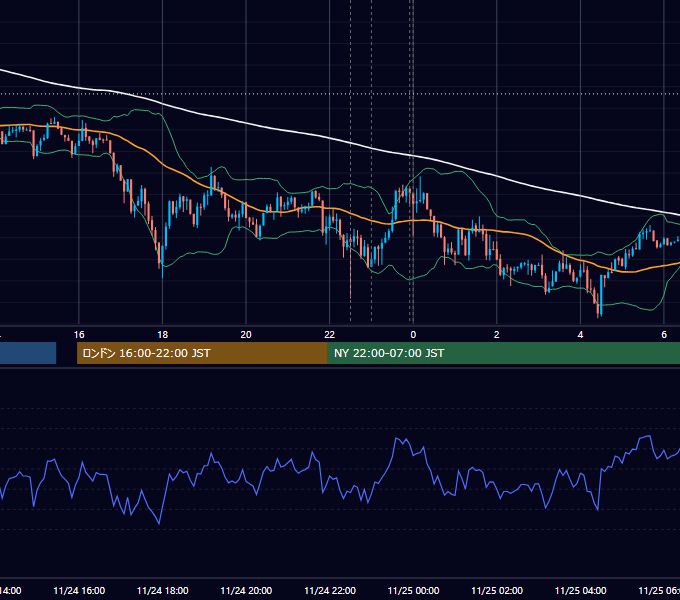Click the 11/25 02:00 time label

click(x=497, y=590)
